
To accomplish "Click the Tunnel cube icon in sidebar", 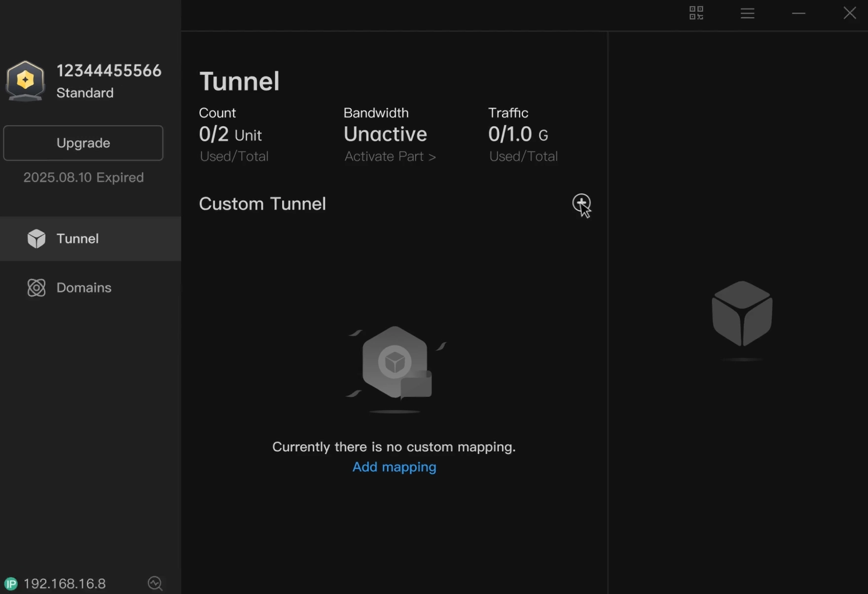I will (36, 239).
